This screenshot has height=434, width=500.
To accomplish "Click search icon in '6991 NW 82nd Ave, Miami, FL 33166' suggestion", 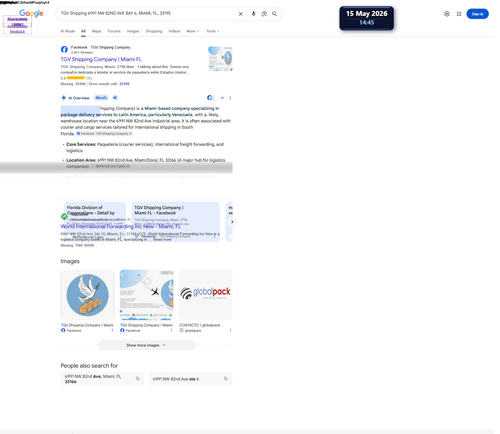I will (138, 379).
